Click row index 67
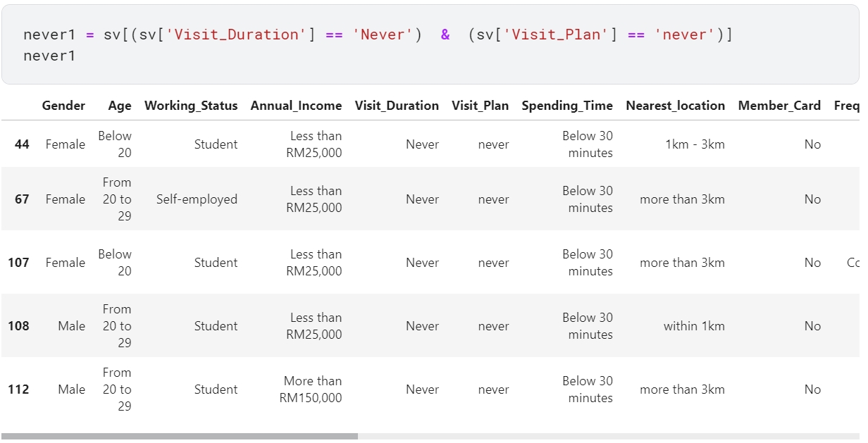Viewport: 868px width, 443px height. (x=22, y=199)
